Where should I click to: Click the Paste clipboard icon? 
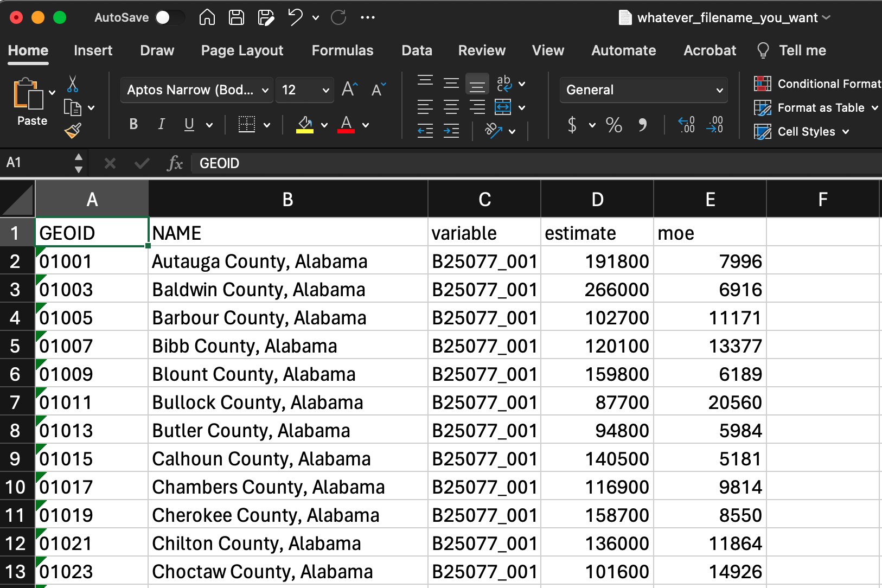(x=28, y=94)
